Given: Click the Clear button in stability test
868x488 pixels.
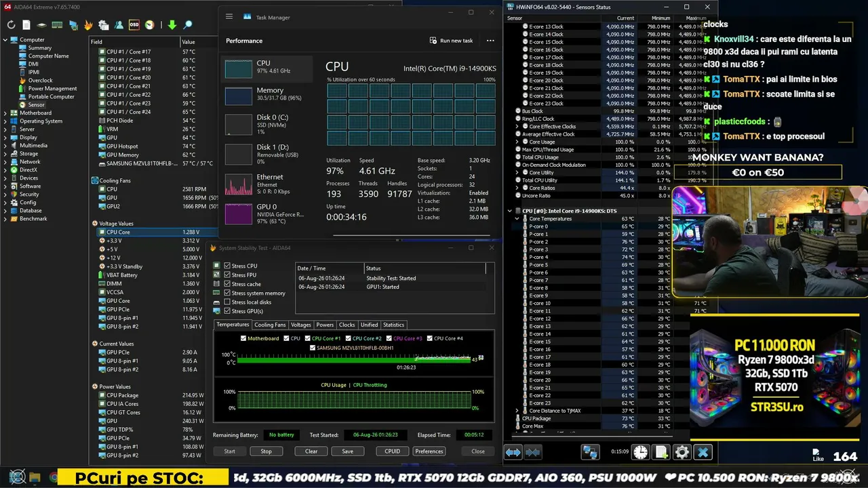Looking at the screenshot, I should 311,451.
